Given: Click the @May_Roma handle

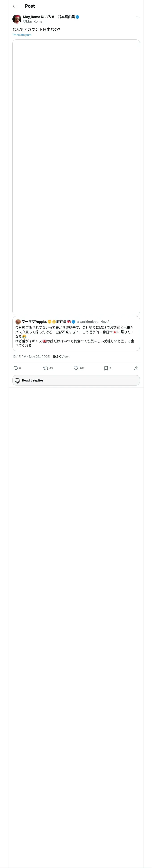Looking at the screenshot, I should pyautogui.click(x=33, y=21).
